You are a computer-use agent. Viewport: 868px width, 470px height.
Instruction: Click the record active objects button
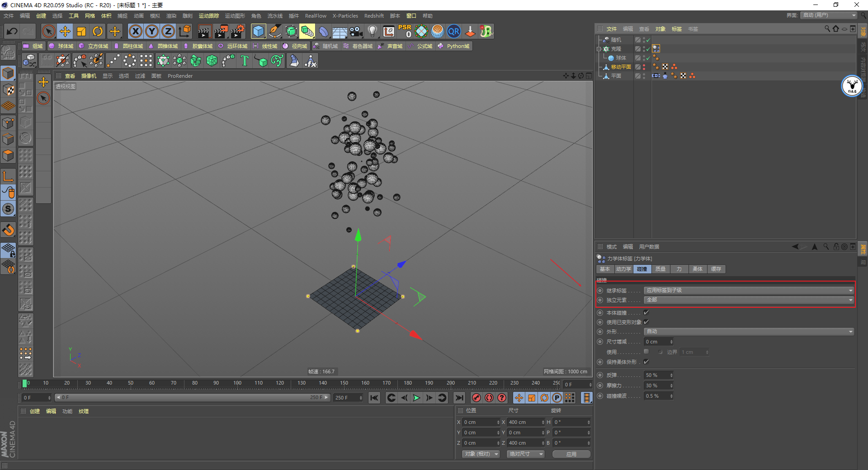[x=476, y=398]
